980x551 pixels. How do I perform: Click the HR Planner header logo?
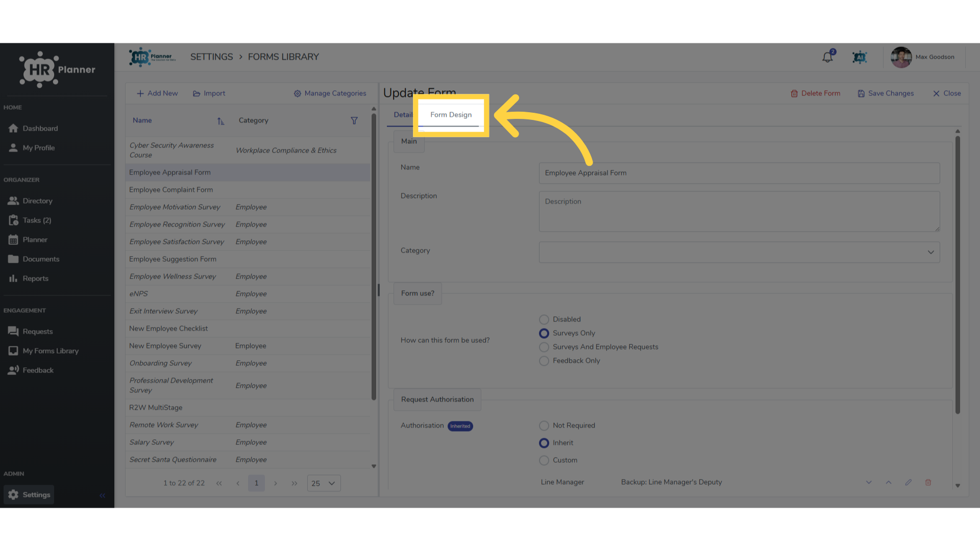tap(152, 57)
